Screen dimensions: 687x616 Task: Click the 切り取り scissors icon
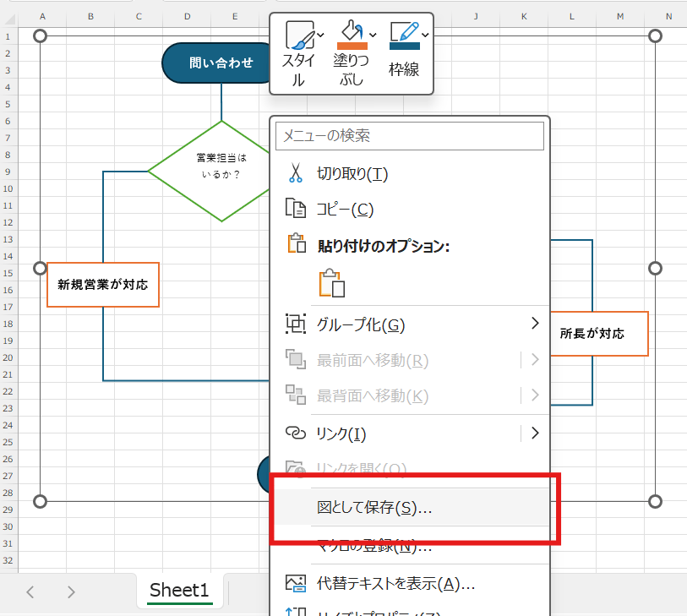pos(297,172)
